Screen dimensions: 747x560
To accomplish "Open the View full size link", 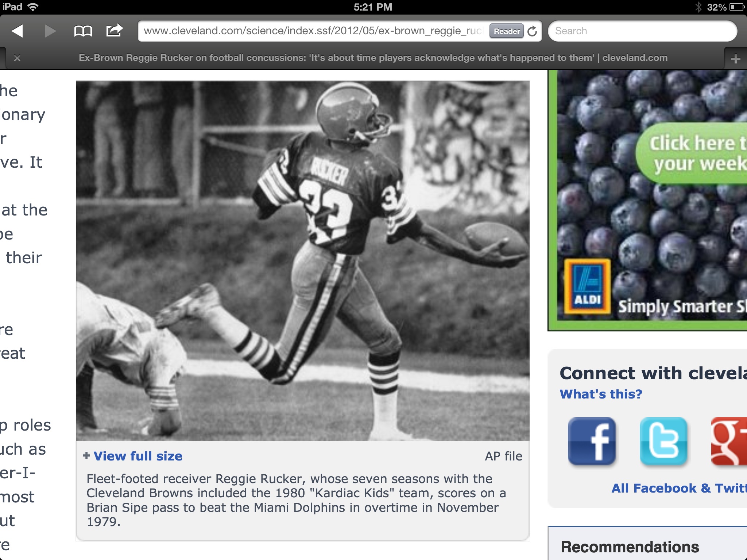I will tap(138, 456).
